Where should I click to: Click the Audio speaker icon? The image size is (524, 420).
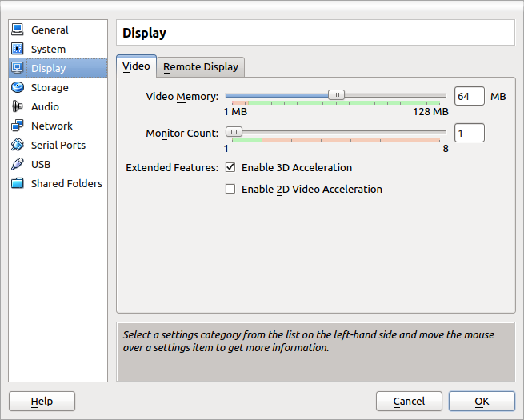tap(18, 106)
